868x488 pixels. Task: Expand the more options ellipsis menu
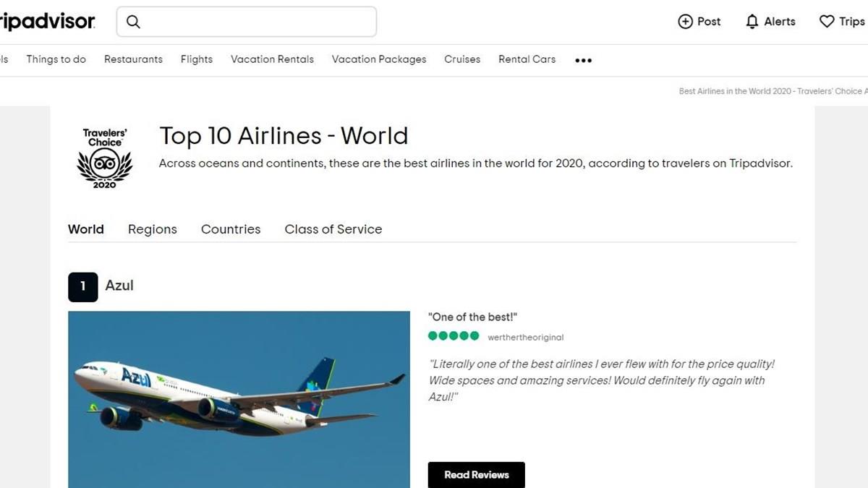pyautogui.click(x=583, y=61)
